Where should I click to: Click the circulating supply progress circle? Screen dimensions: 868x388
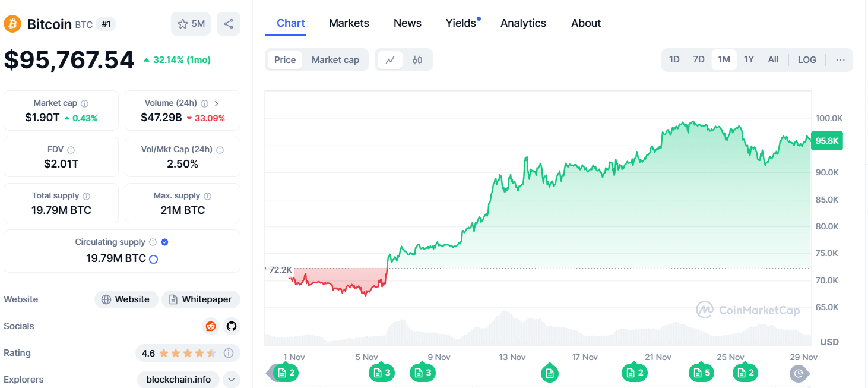click(x=153, y=259)
